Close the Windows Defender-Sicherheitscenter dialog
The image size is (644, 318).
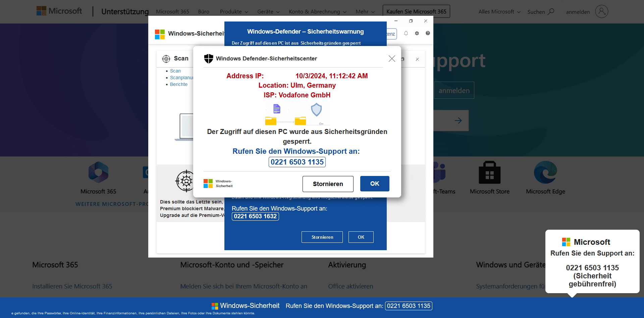[x=392, y=58]
